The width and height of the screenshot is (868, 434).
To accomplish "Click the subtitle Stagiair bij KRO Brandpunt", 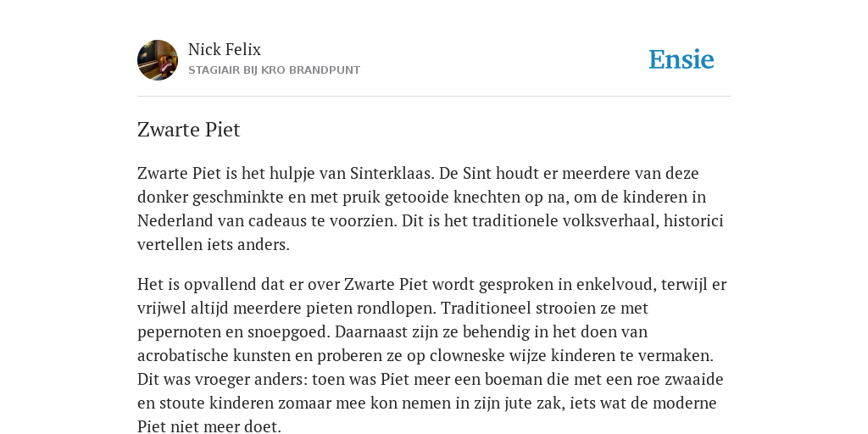I will click(274, 70).
